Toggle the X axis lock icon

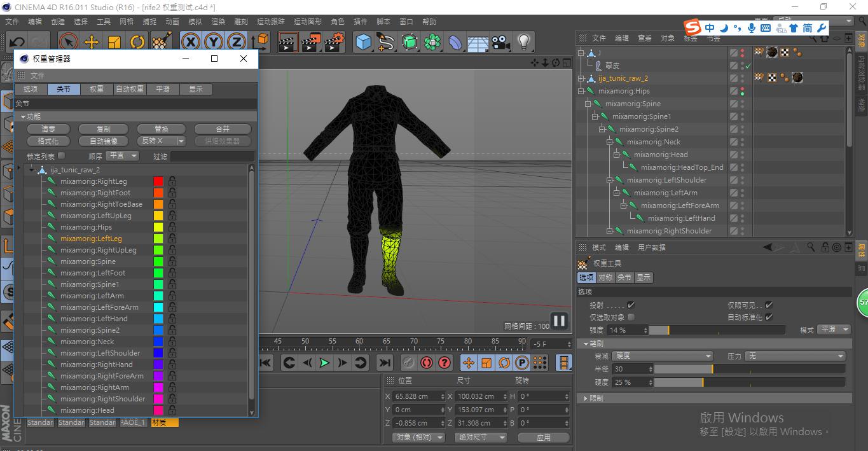(190, 43)
